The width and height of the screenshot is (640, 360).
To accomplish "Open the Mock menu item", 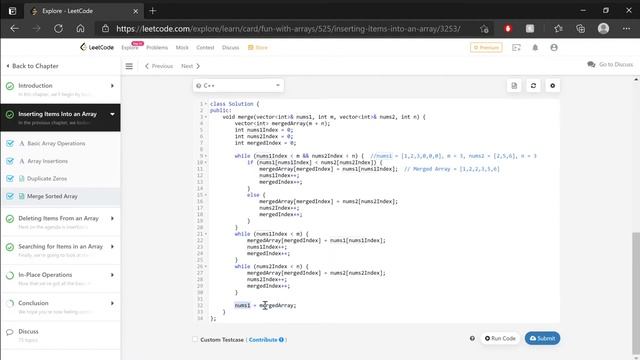I will [x=182, y=47].
